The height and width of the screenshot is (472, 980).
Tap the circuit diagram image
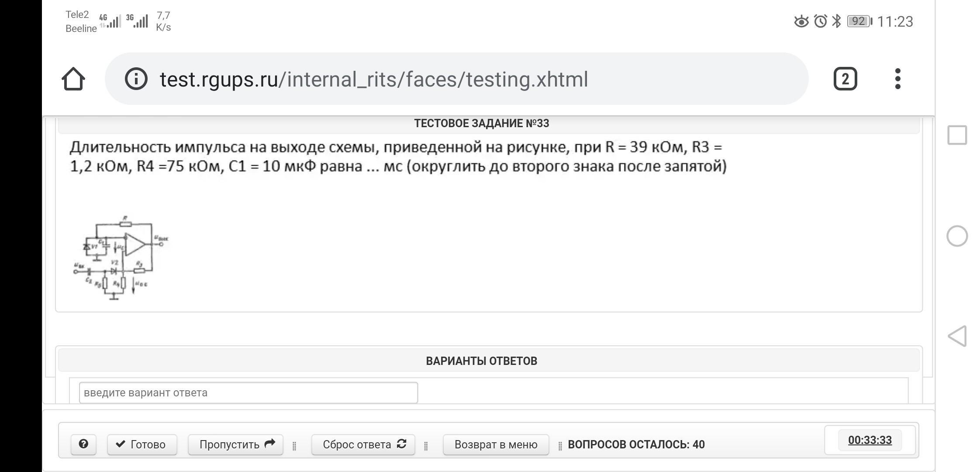(x=121, y=257)
